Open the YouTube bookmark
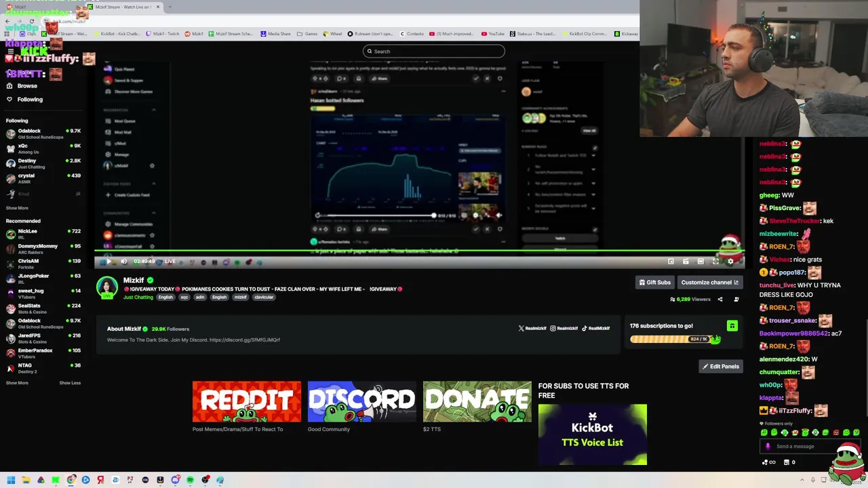 pyautogui.click(x=493, y=34)
